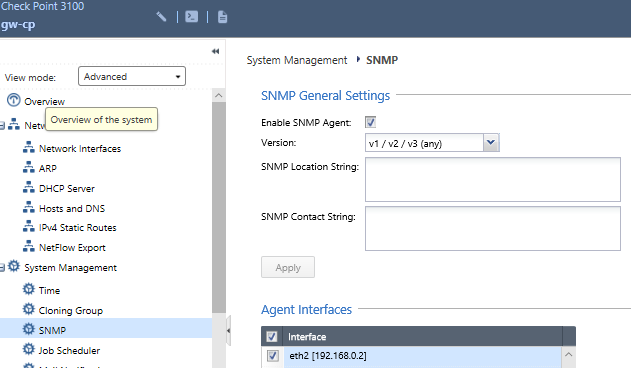
Task: Open the DHCP Server page
Action: pos(67,188)
